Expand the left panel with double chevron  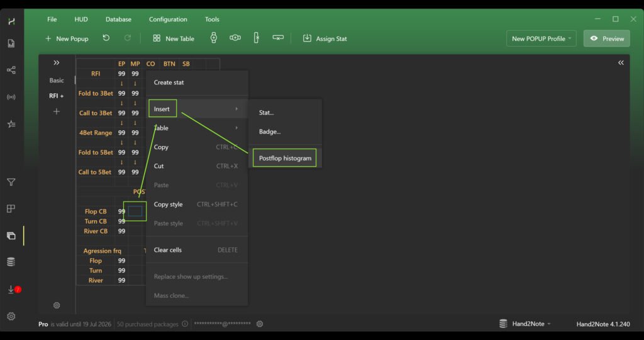(x=57, y=62)
